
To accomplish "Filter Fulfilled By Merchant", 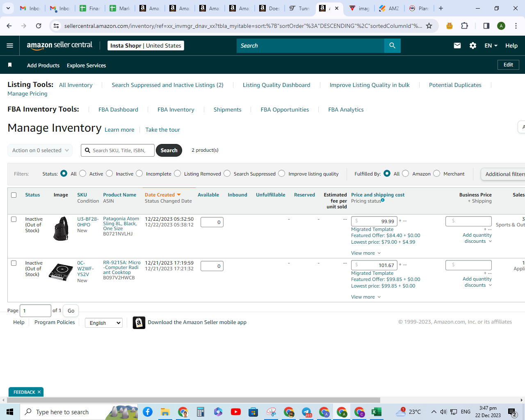I will click(437, 173).
